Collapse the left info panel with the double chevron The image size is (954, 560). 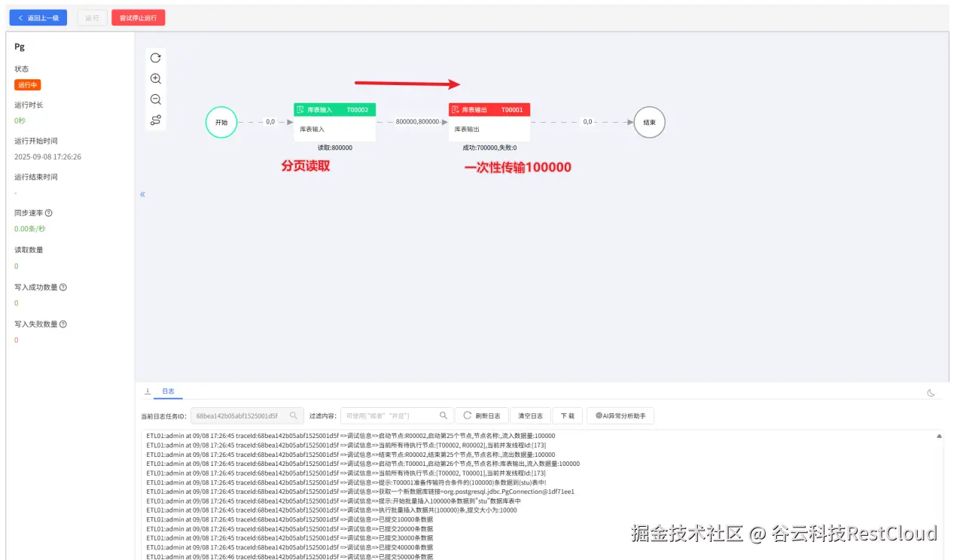pos(142,194)
